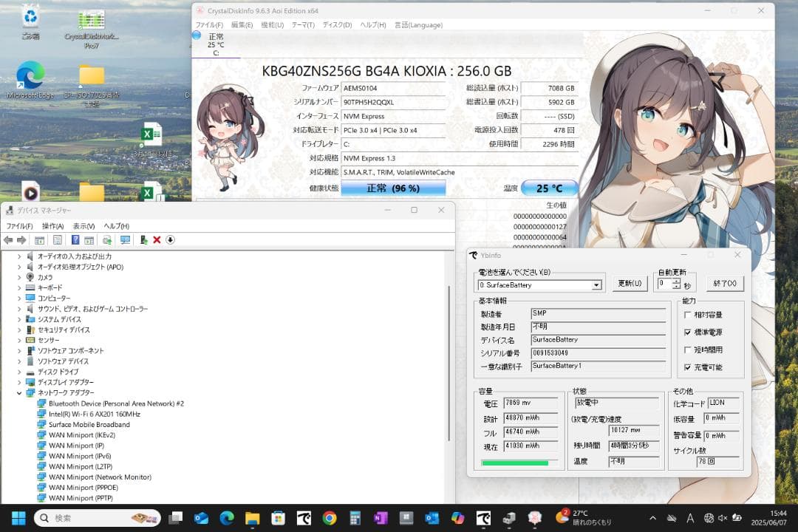Open Google Chrome from the taskbar
Screen dimensions: 798x532
tap(330, 518)
